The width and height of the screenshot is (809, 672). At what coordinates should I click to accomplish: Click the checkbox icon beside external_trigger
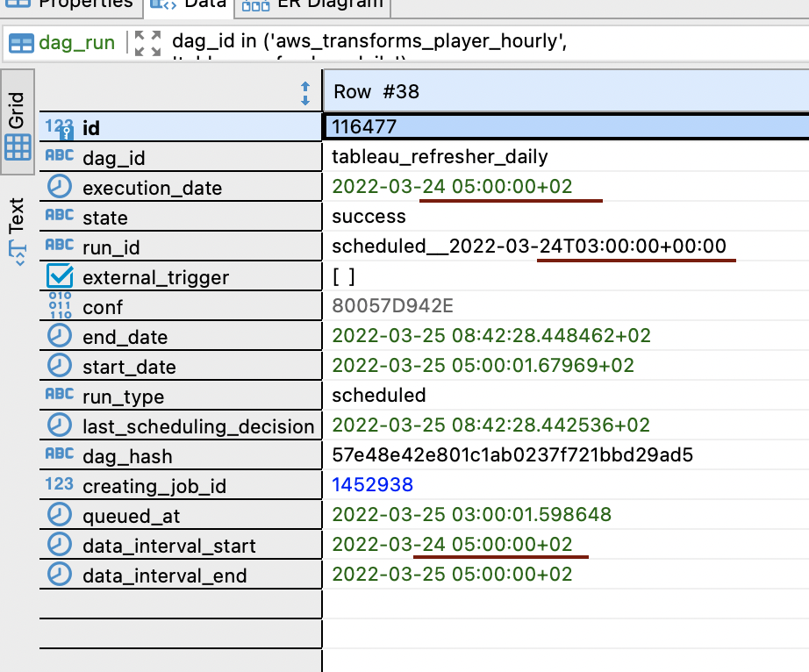[x=60, y=276]
